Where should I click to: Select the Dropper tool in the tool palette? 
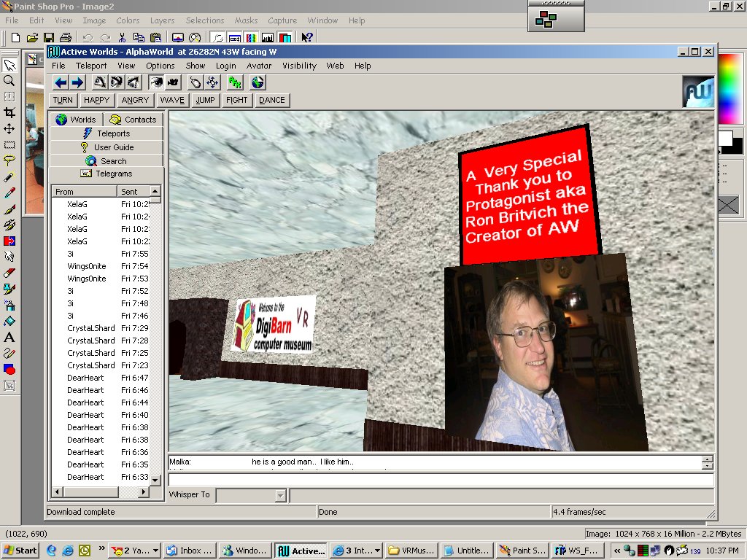pyautogui.click(x=9, y=192)
